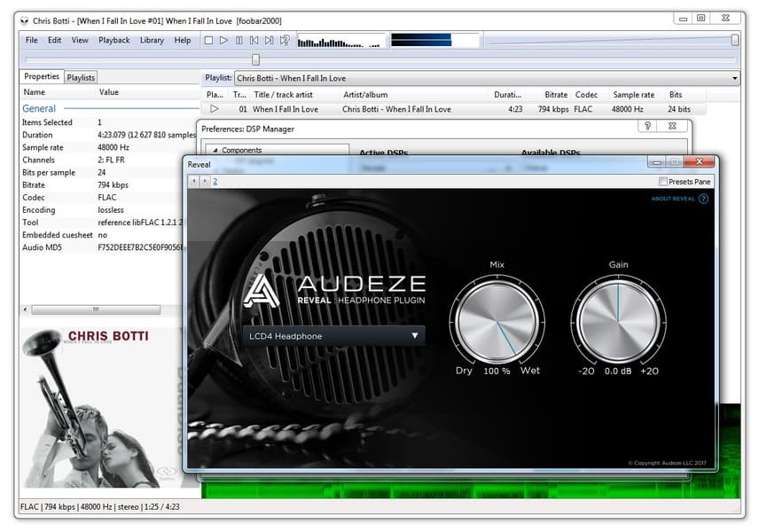Switch to the Playlists tab
This screenshot has height=532, width=759.
[x=81, y=78]
